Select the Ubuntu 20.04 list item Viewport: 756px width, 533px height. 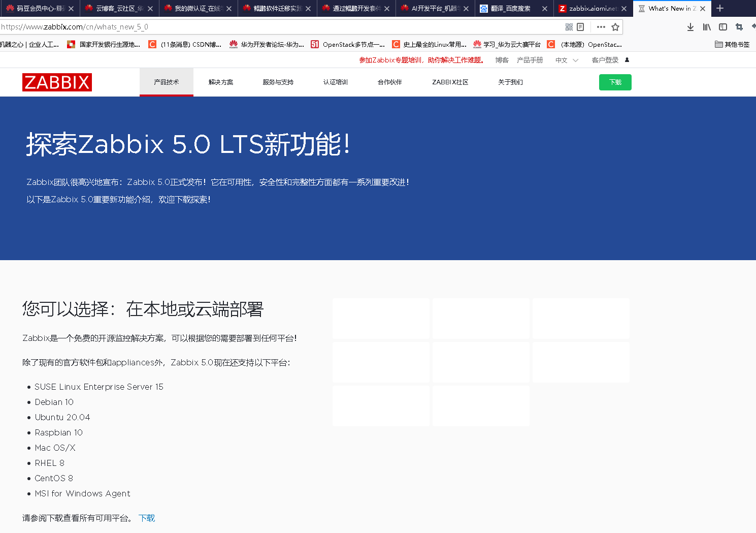(62, 417)
